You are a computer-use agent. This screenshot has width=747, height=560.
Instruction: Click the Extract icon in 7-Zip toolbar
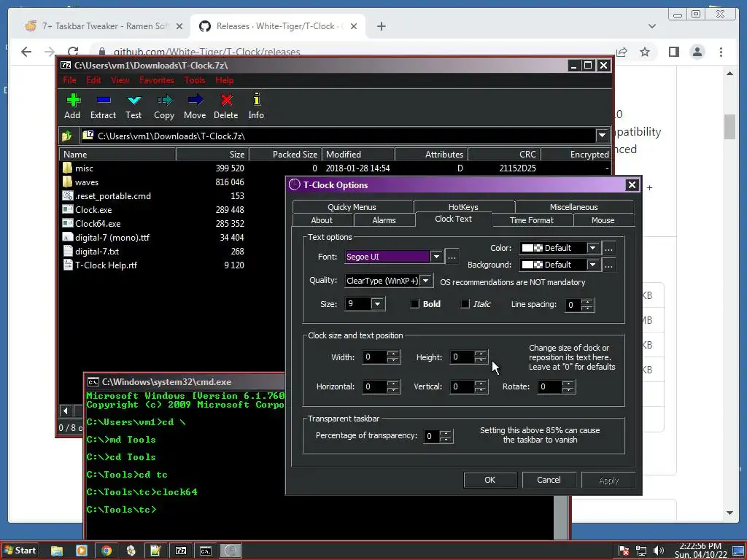tap(104, 100)
